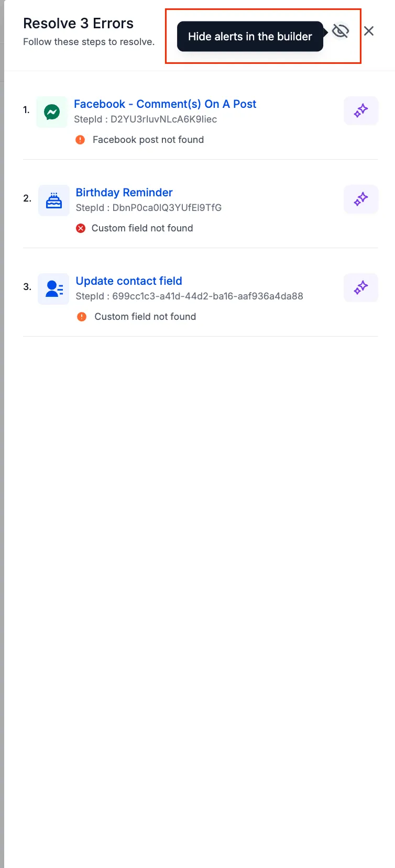Viewport: 395px width, 868px height.
Task: Toggle the hide alerts eye icon
Action: (x=341, y=31)
